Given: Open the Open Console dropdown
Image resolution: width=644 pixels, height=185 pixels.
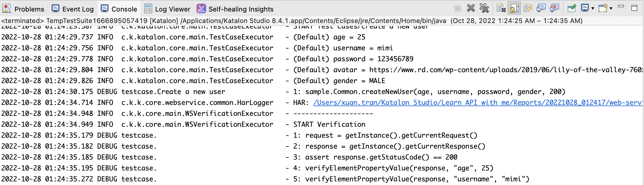Looking at the screenshot, I should (610, 8).
